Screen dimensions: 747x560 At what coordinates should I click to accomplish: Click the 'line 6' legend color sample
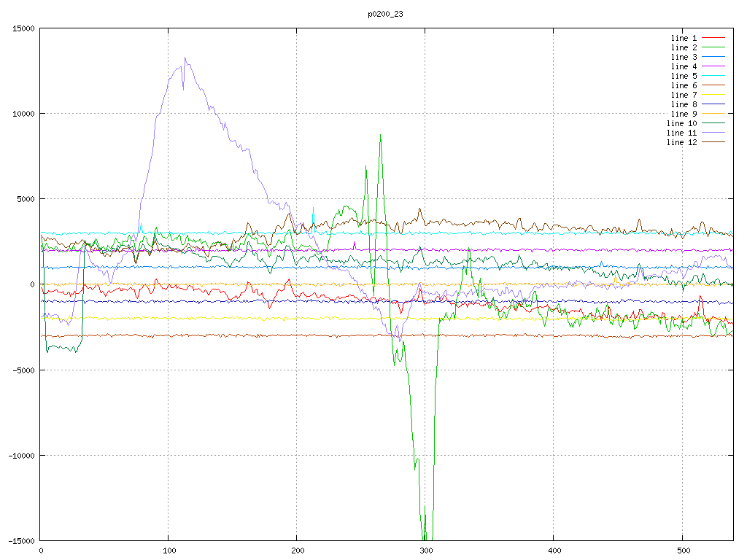pyautogui.click(x=713, y=85)
